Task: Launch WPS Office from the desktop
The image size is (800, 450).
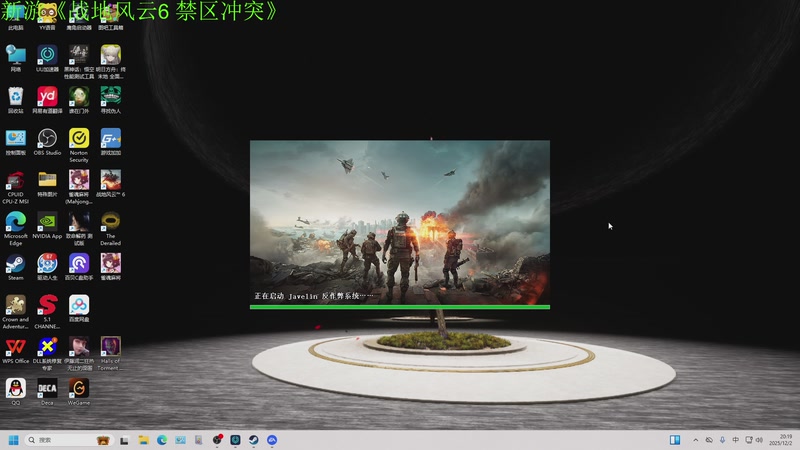Action: coord(16,351)
